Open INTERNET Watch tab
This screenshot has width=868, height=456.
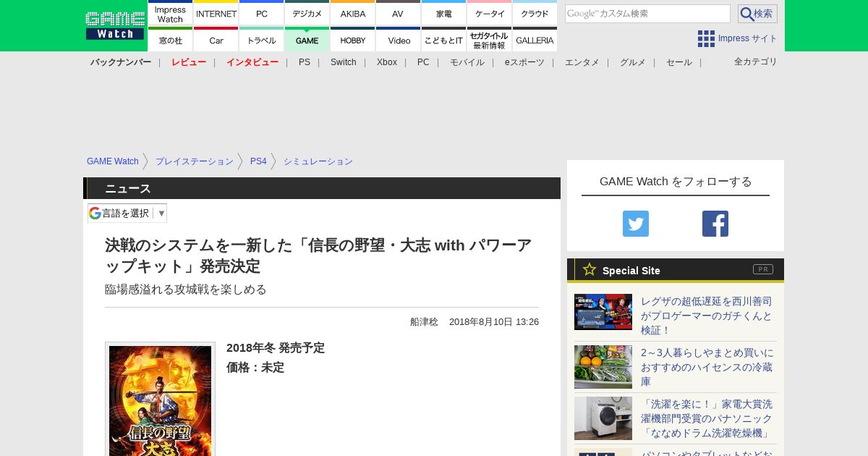coord(216,13)
